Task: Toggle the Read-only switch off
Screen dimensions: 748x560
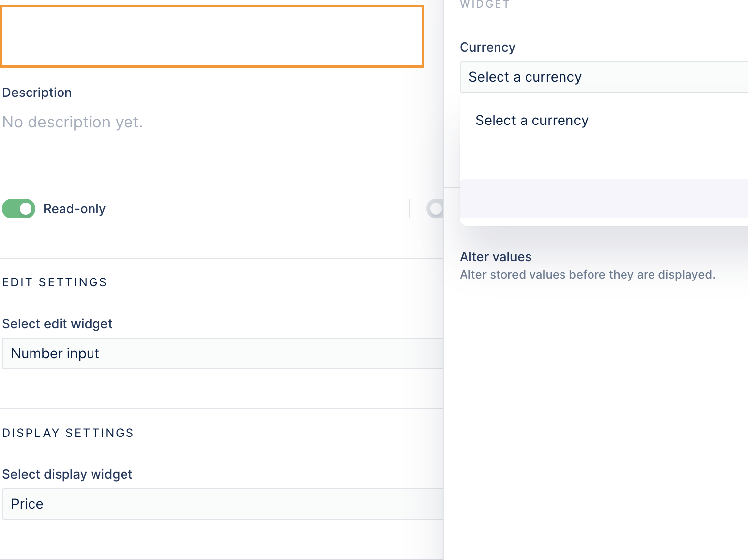Action: pos(19,209)
